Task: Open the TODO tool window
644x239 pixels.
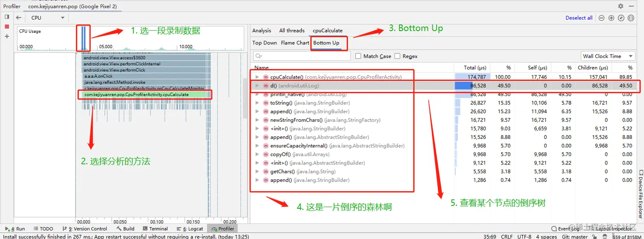Action: coord(43,229)
